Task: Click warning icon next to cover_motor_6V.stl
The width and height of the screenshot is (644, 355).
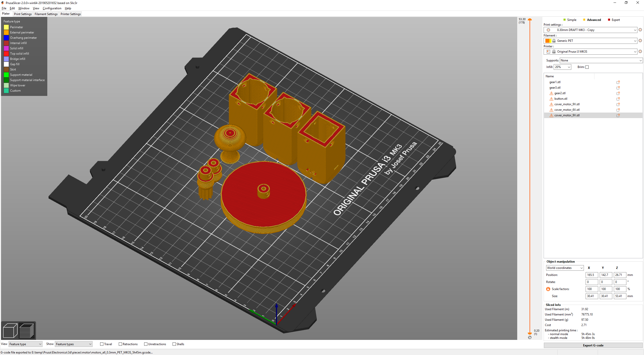Action: (551, 110)
